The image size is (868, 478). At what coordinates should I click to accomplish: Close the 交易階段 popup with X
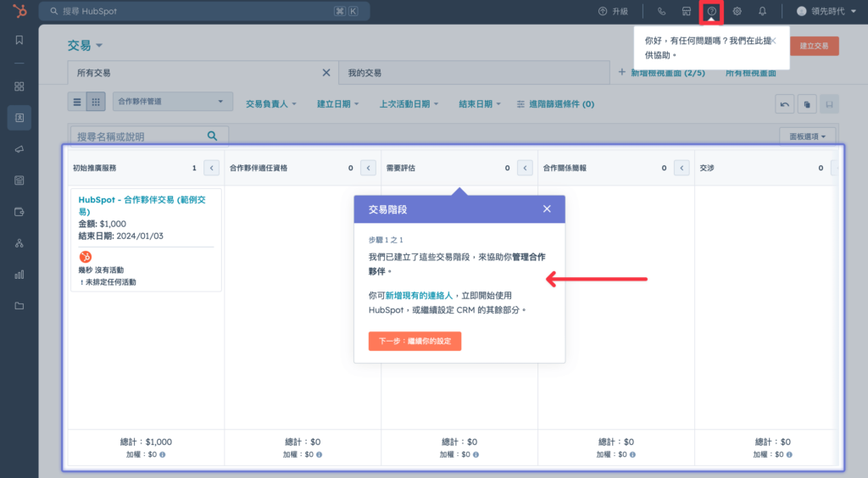pos(547,208)
